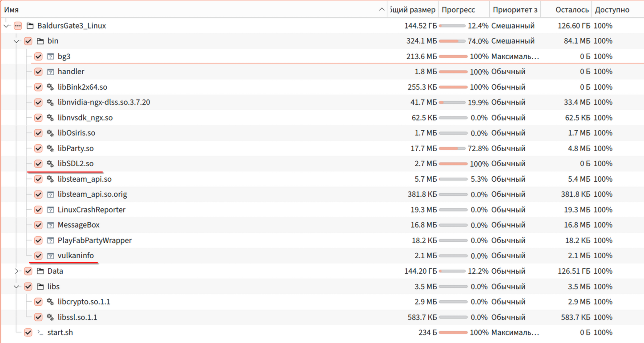644x343 pixels.
Task: Collapse the libs folder
Action: pyautogui.click(x=17, y=287)
